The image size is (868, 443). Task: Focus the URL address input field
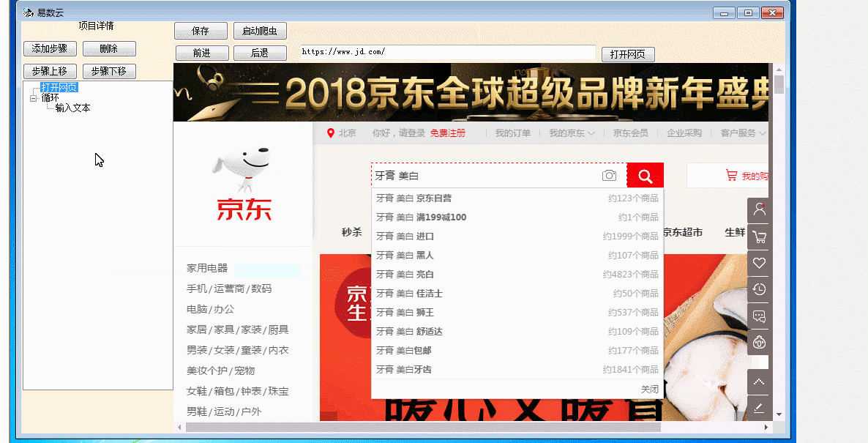point(448,53)
